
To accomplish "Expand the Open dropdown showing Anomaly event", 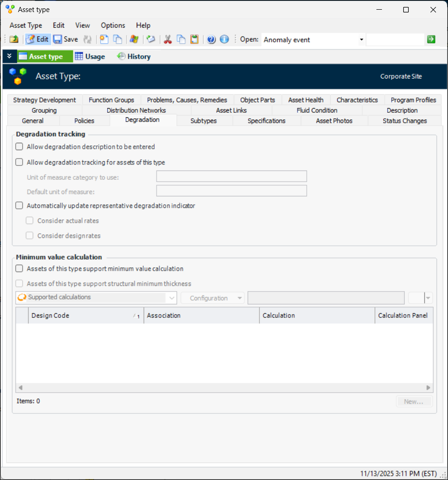I will click(x=361, y=40).
